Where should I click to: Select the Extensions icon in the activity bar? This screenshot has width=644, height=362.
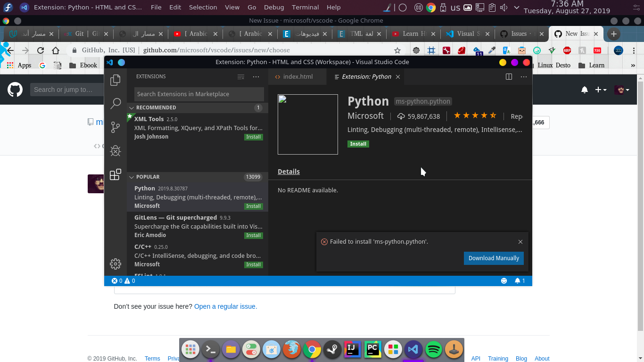coord(116,174)
